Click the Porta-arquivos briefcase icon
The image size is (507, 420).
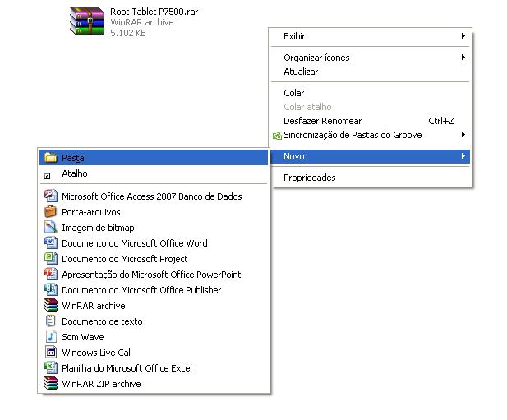(x=50, y=211)
